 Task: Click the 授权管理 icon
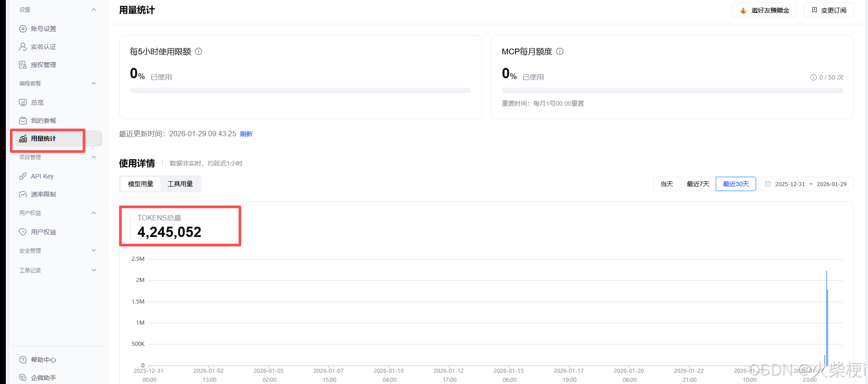click(x=23, y=65)
